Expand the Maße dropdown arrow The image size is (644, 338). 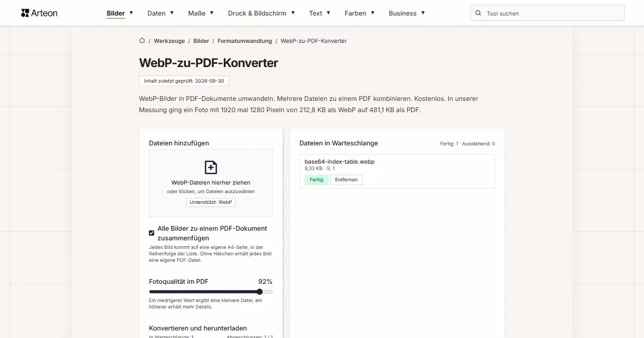tap(212, 13)
